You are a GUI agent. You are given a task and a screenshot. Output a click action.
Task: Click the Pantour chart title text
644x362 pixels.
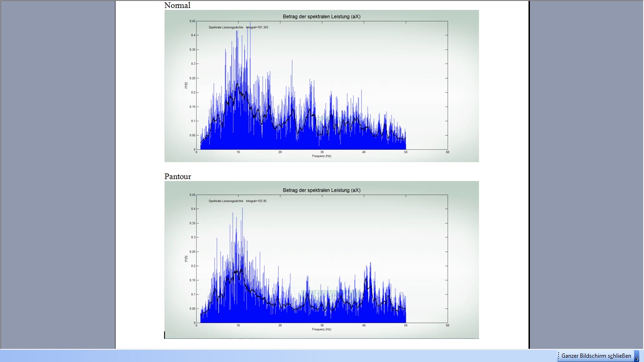tap(322, 190)
